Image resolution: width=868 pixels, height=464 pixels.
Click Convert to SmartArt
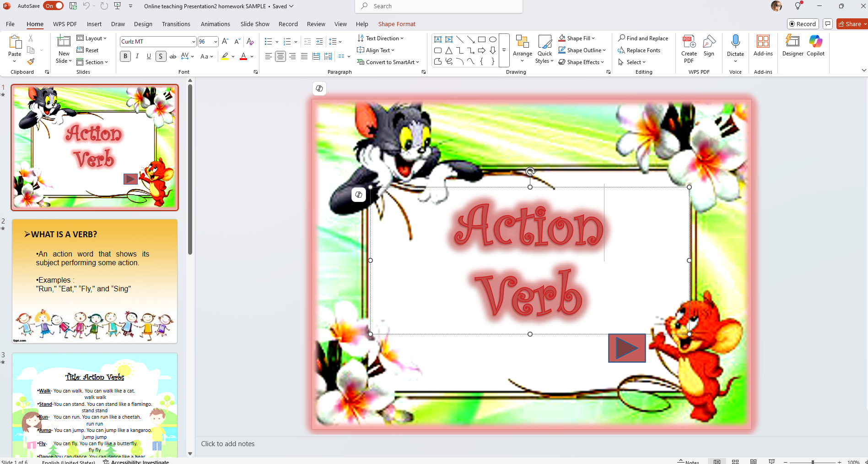click(x=388, y=62)
